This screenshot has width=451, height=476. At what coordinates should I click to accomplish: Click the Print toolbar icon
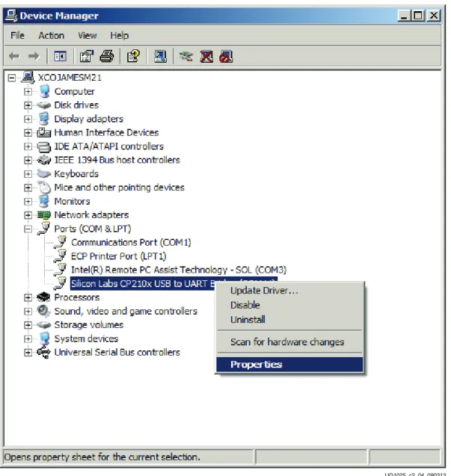coord(107,56)
